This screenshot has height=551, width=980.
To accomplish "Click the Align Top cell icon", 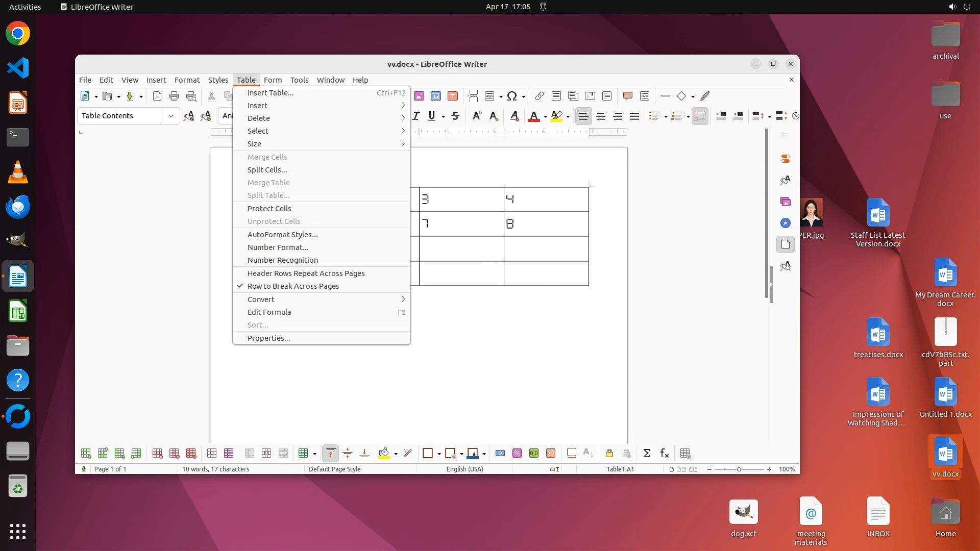I will (330, 453).
